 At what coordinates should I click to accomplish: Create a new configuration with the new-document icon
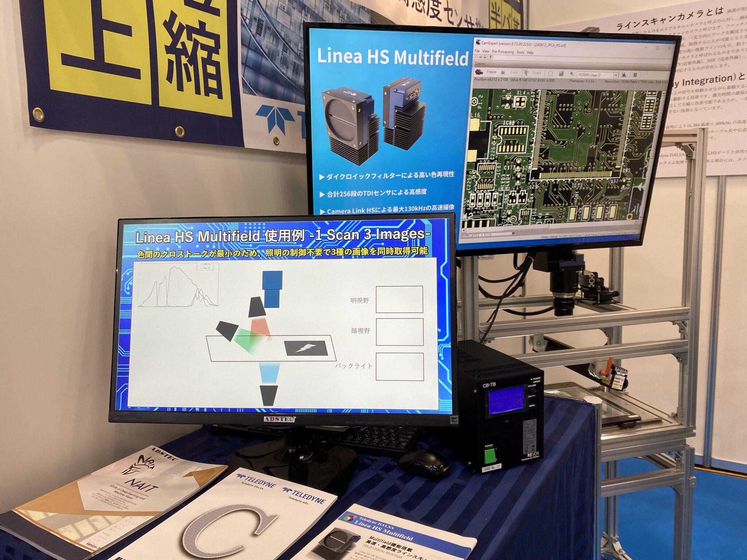(x=477, y=57)
